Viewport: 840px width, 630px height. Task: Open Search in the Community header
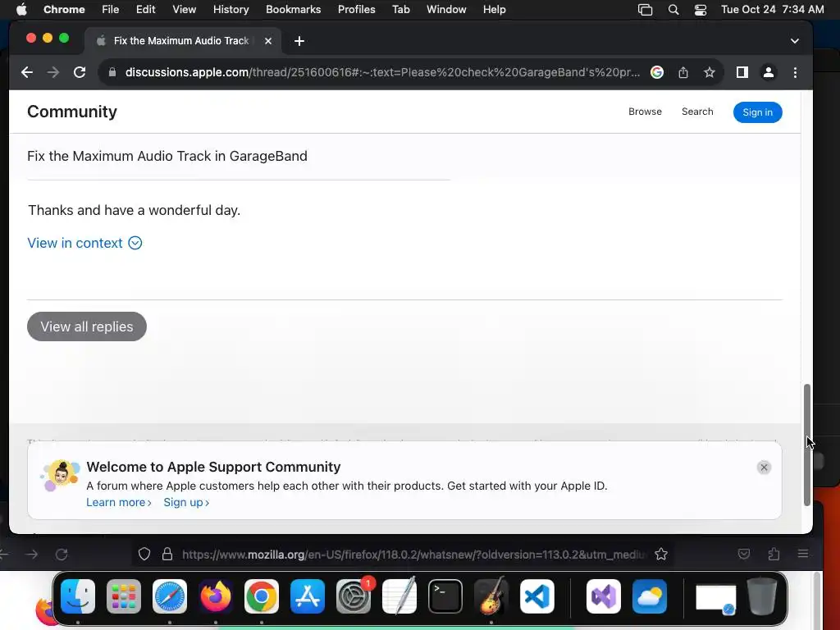click(x=697, y=112)
